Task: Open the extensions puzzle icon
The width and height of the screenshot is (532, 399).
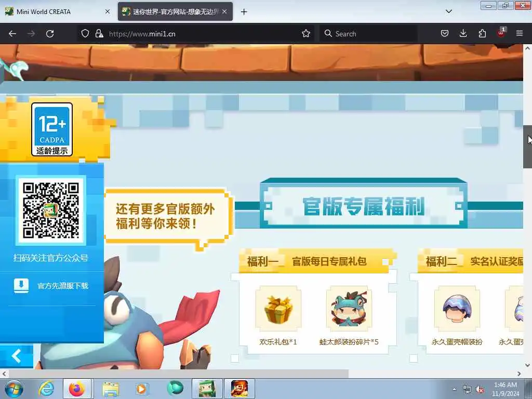Action: click(x=482, y=33)
